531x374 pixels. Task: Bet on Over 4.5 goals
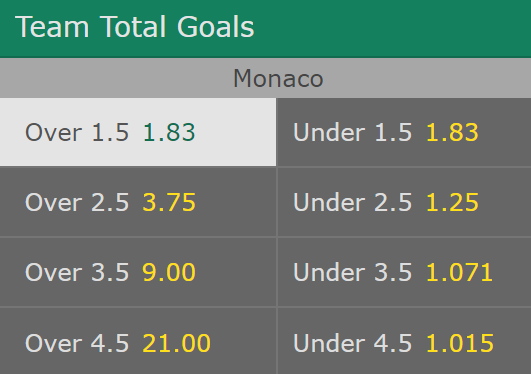tap(138, 341)
